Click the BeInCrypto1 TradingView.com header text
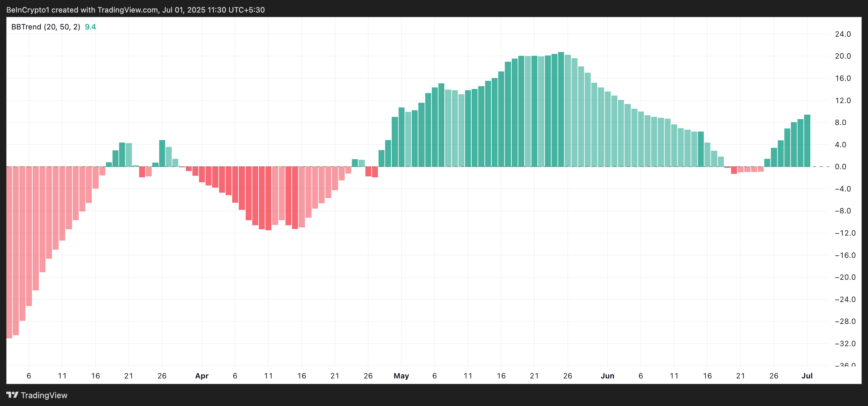The width and height of the screenshot is (868, 406). tap(135, 10)
